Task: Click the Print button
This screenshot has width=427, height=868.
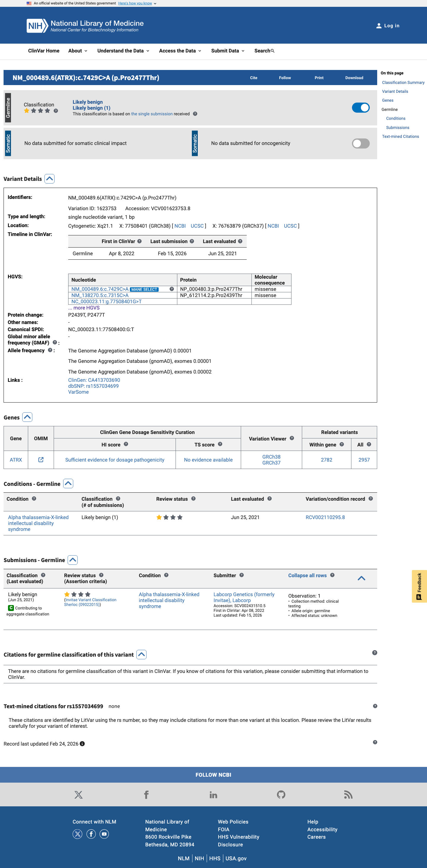Action: pos(319,77)
